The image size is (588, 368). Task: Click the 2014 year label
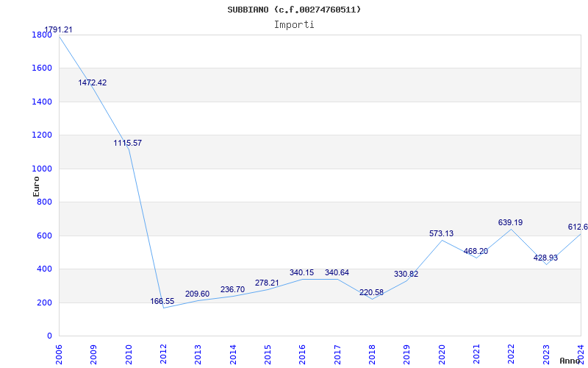click(x=233, y=355)
